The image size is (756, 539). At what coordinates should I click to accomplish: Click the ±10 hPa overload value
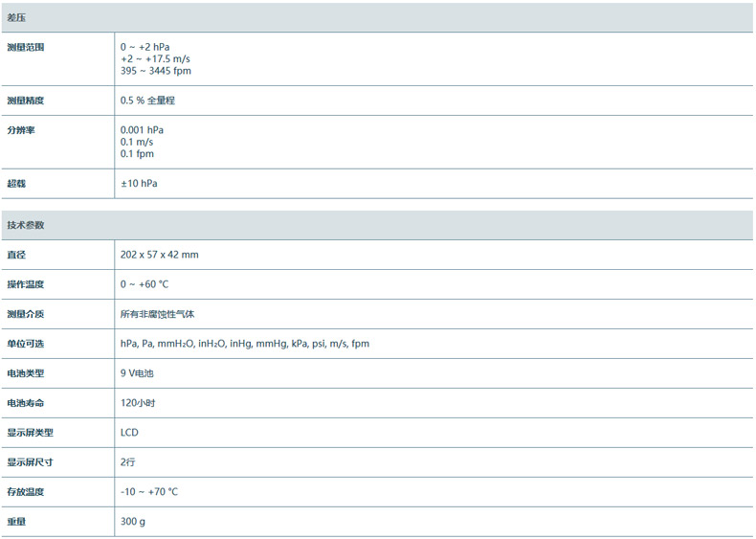point(140,183)
